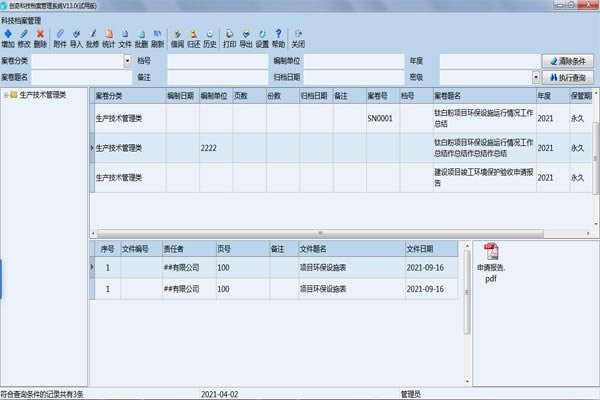Open the 历史 history icon
600x400 pixels.
[x=210, y=38]
